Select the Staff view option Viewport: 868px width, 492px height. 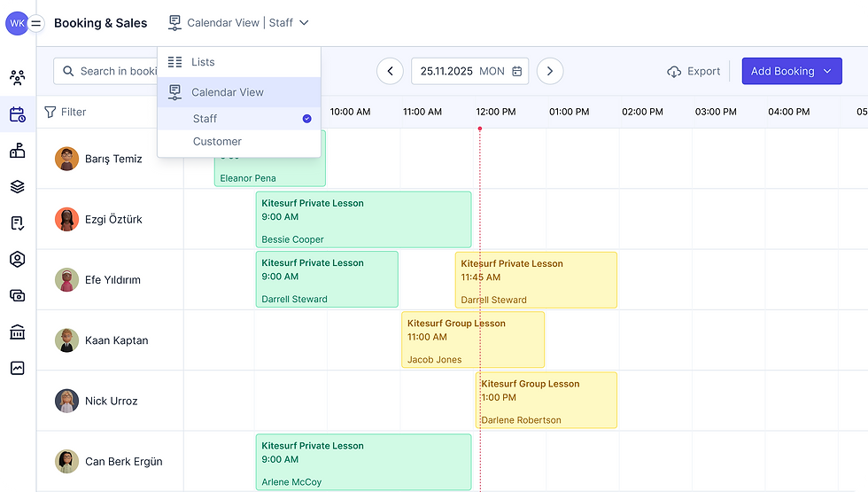(205, 119)
